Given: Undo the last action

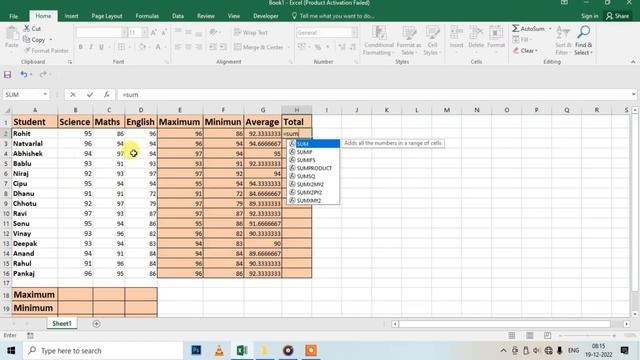Looking at the screenshot, I should click(x=24, y=75).
